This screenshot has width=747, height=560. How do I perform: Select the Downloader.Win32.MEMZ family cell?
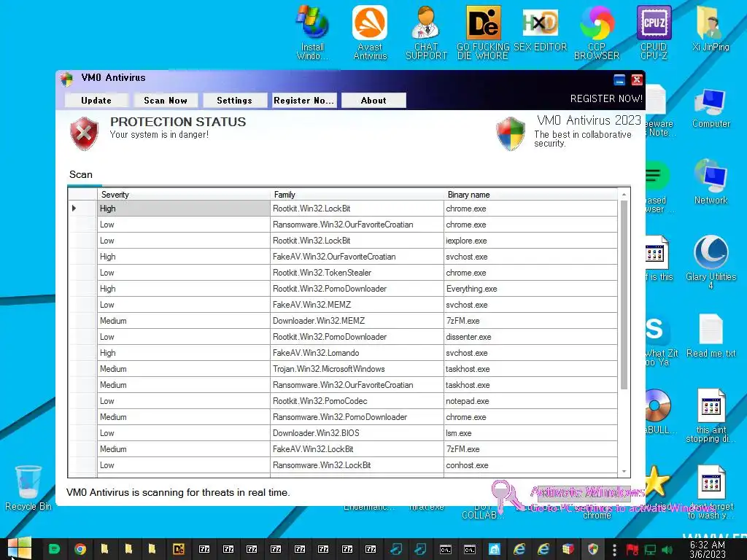tap(357, 321)
